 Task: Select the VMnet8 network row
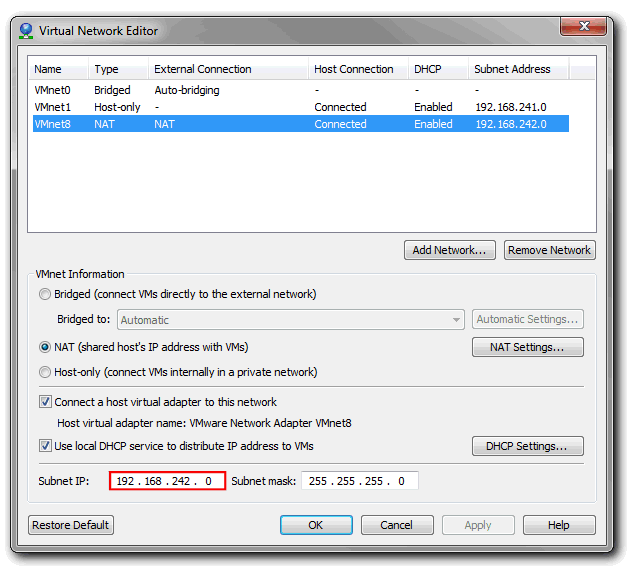(x=301, y=124)
